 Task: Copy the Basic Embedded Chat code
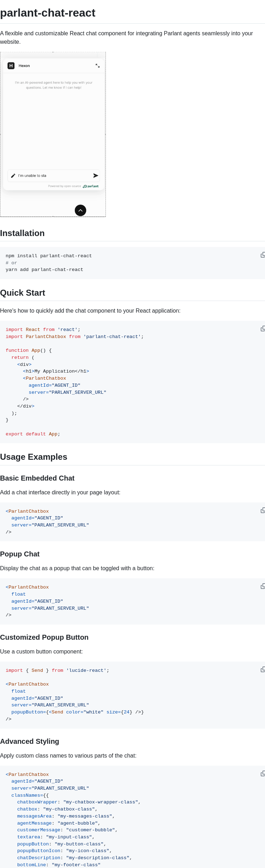click(x=263, y=511)
